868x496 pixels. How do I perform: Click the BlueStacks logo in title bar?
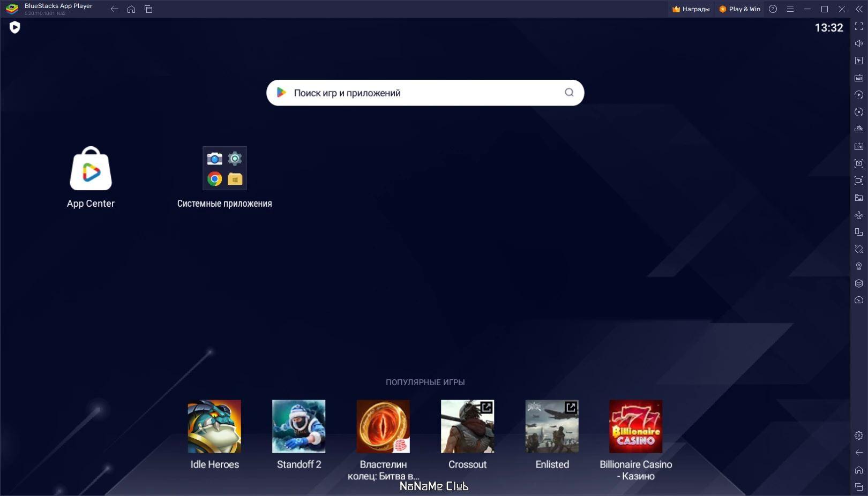tap(12, 9)
